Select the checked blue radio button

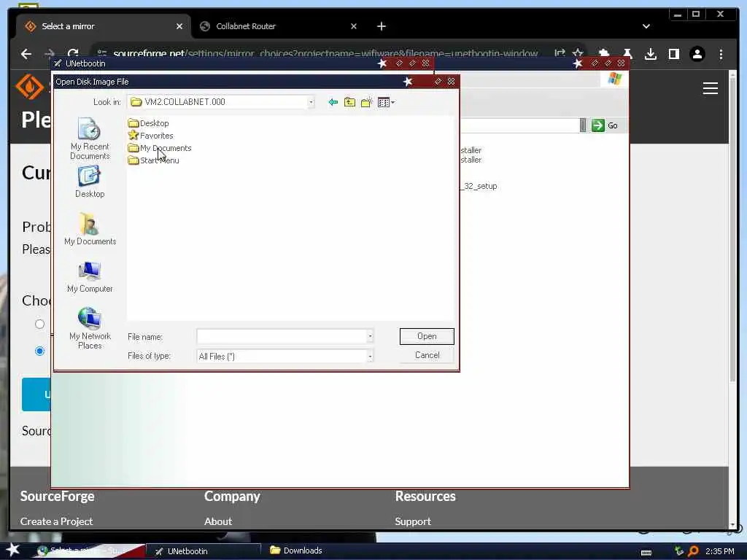click(39, 351)
